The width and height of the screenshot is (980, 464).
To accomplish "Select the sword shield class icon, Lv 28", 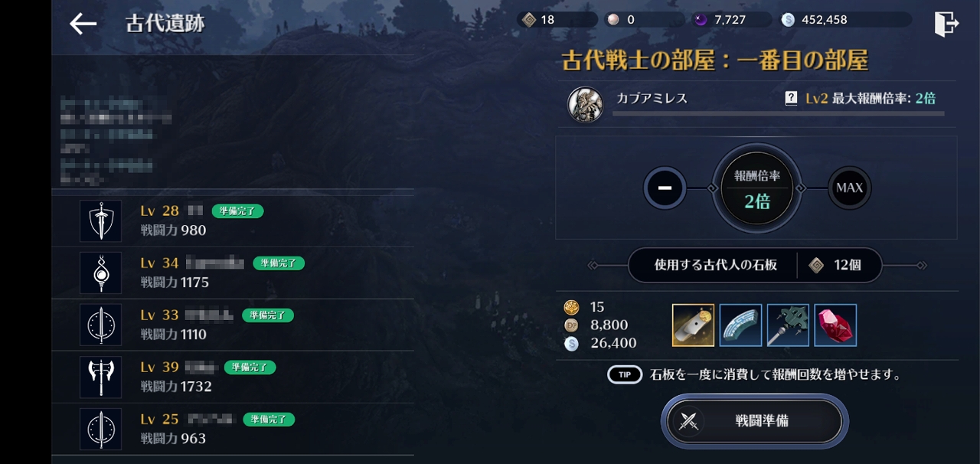I will 100,221.
